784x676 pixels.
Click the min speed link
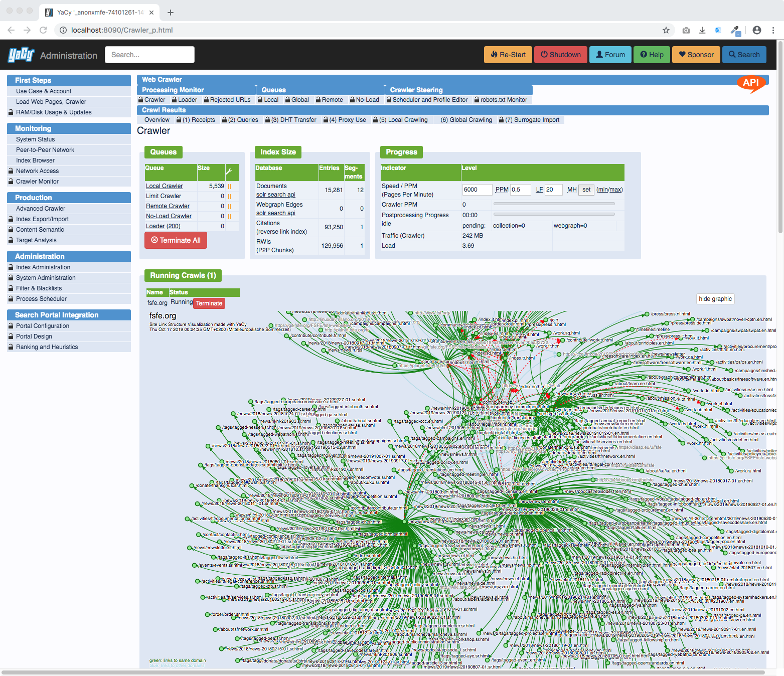click(x=602, y=190)
